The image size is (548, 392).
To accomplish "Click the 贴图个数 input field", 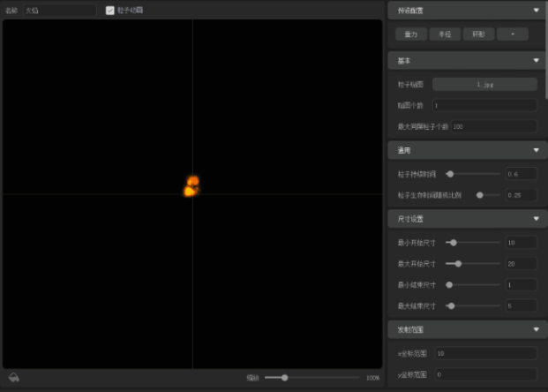I will [x=484, y=105].
